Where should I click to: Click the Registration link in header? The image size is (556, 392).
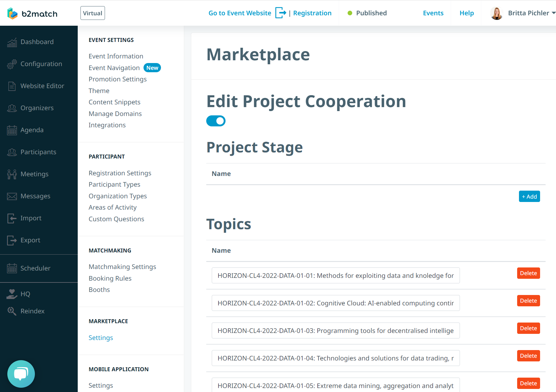tap(312, 13)
